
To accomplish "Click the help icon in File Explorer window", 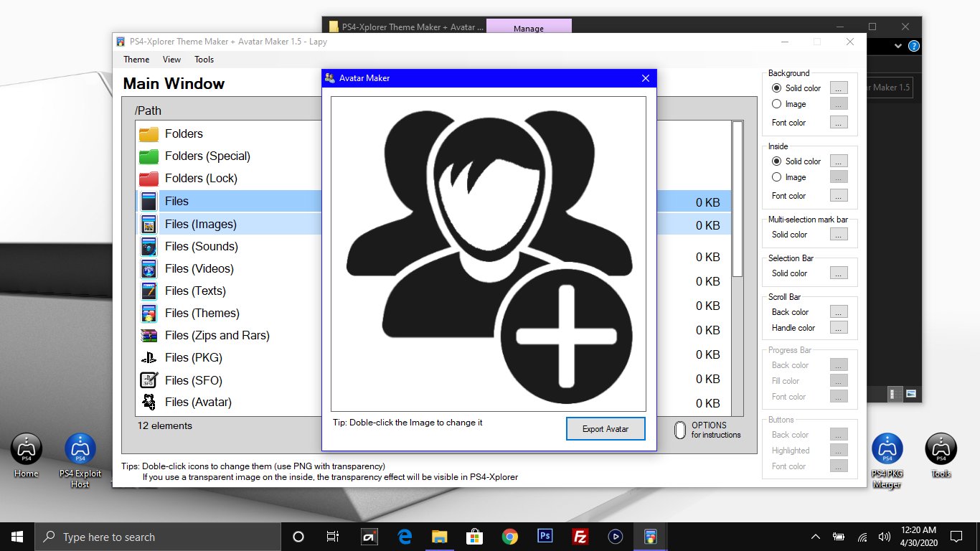I will click(x=913, y=46).
